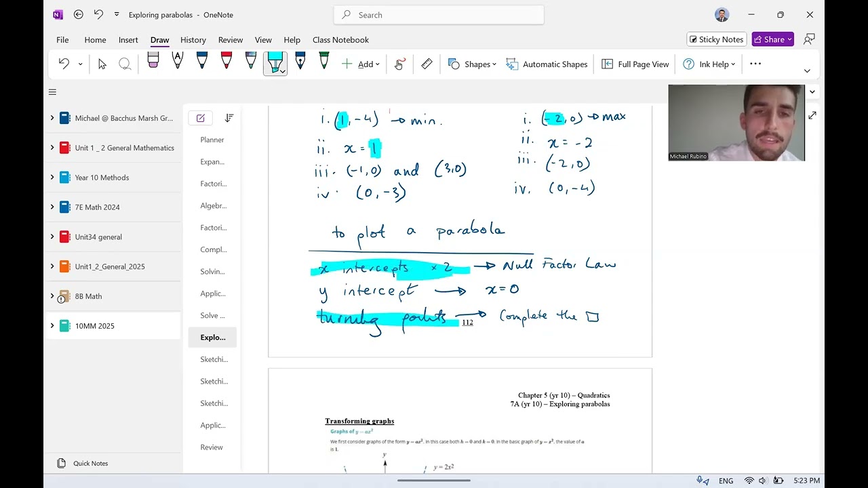This screenshot has height=488, width=868.
Task: Click the taskbar volume icon
Action: pyautogui.click(x=762, y=481)
